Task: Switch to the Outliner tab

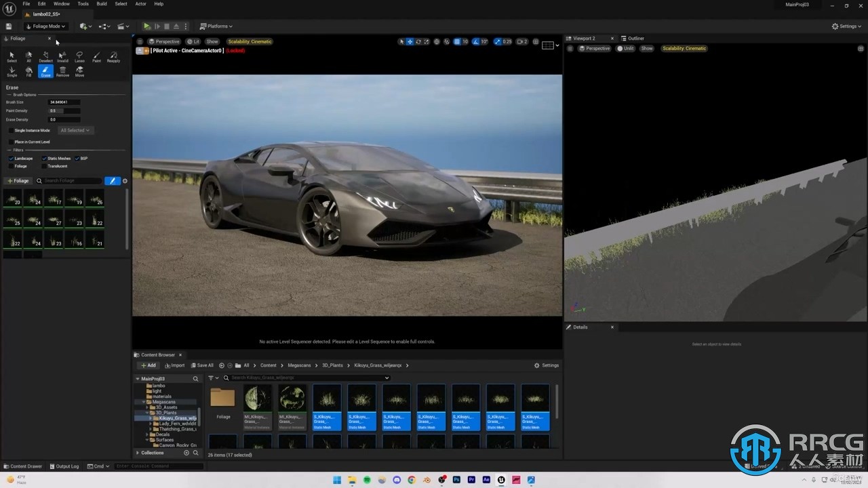Action: [x=636, y=39]
